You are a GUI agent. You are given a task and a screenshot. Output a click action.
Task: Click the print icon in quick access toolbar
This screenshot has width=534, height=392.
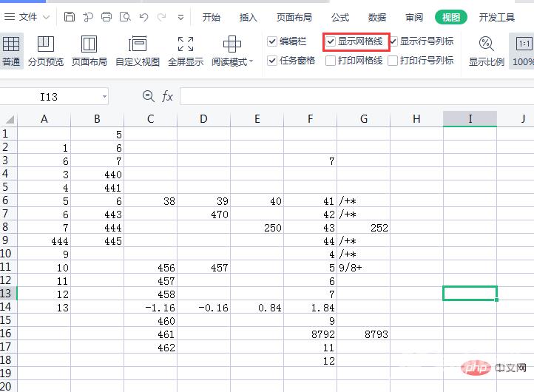(x=107, y=16)
